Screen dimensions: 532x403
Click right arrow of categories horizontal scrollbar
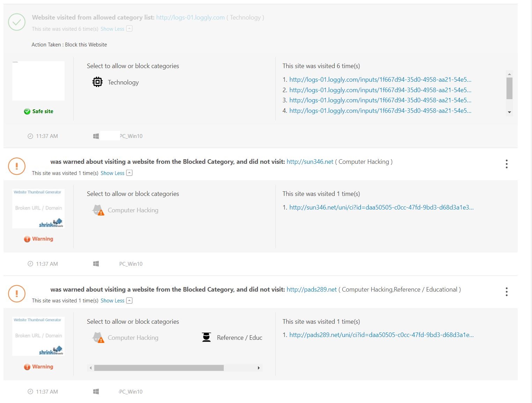[258, 368]
